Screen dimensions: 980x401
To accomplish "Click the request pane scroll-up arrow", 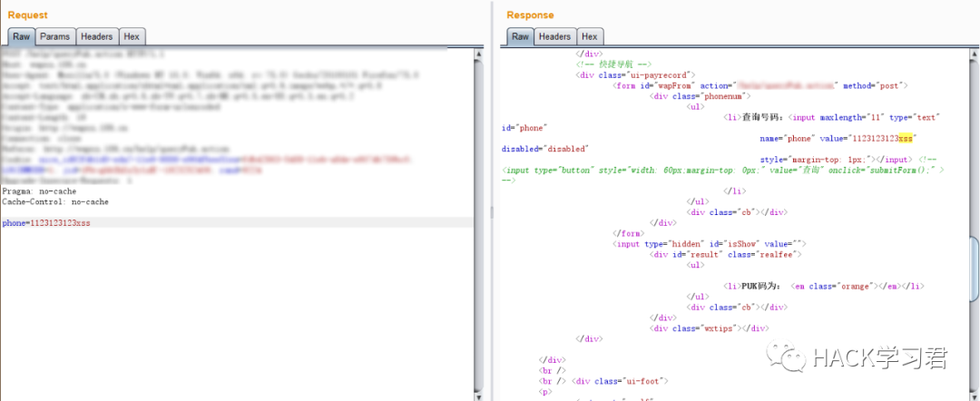I will click(x=479, y=54).
